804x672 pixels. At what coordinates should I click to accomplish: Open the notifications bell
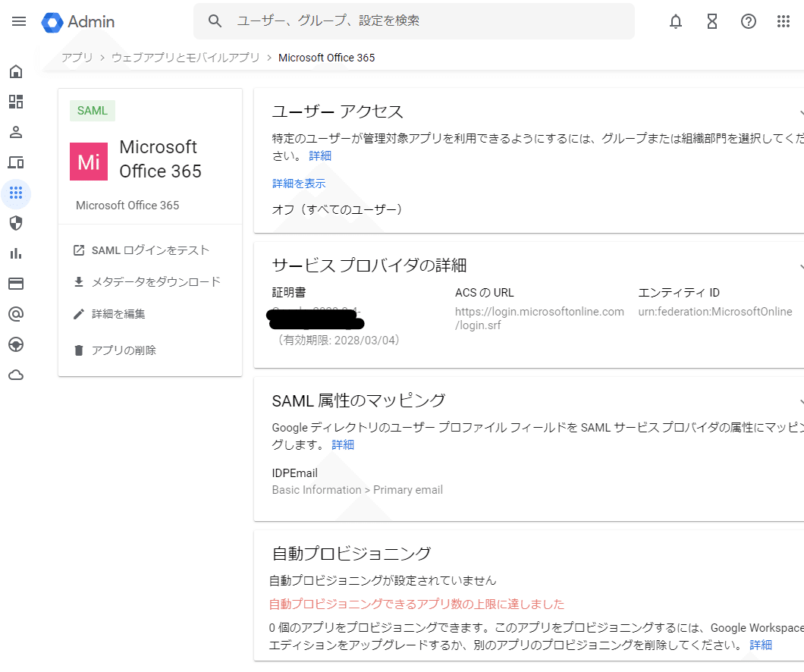click(676, 21)
